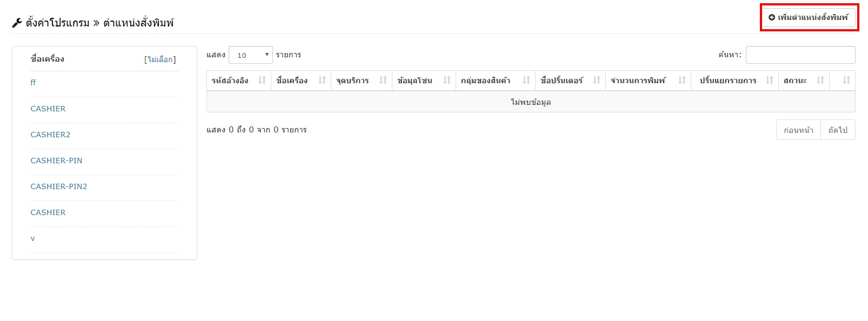Viewport: 868px width, 321px height.
Task: Select machine ff in the sidebar list
Action: [x=33, y=83]
